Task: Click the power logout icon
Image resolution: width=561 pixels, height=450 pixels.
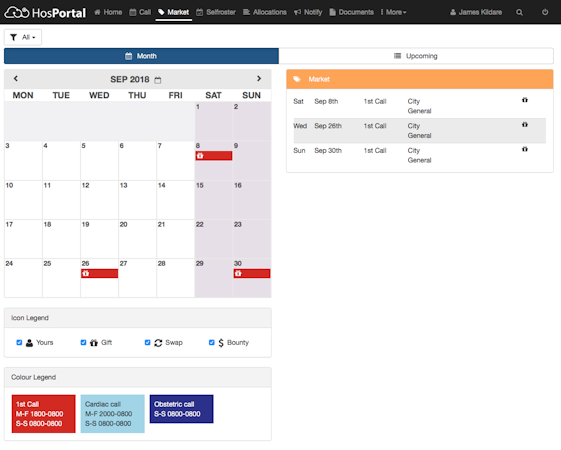Action: coord(545,12)
